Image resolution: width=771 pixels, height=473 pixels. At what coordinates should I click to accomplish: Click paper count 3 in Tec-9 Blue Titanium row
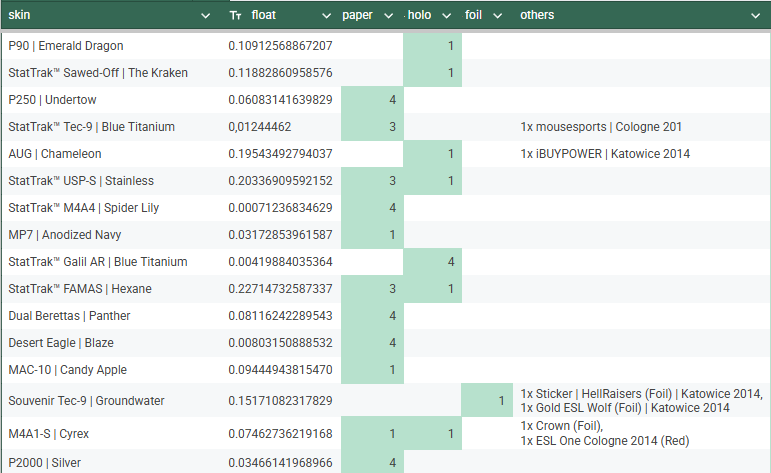click(372, 127)
